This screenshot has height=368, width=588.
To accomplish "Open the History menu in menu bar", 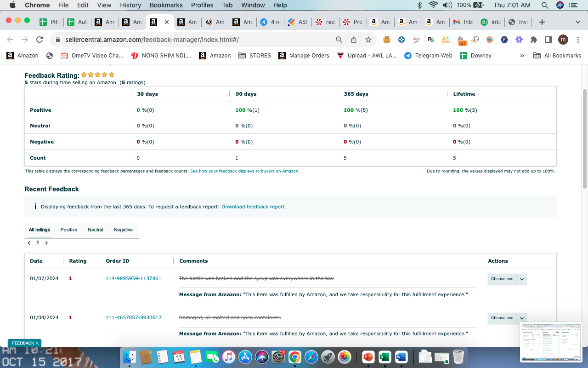I will click(130, 5).
